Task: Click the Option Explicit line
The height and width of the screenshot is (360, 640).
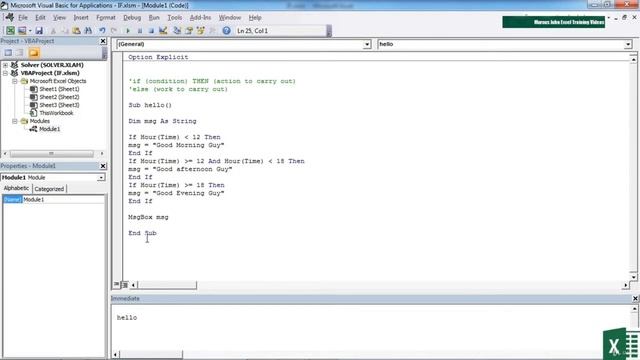Action: [158, 57]
